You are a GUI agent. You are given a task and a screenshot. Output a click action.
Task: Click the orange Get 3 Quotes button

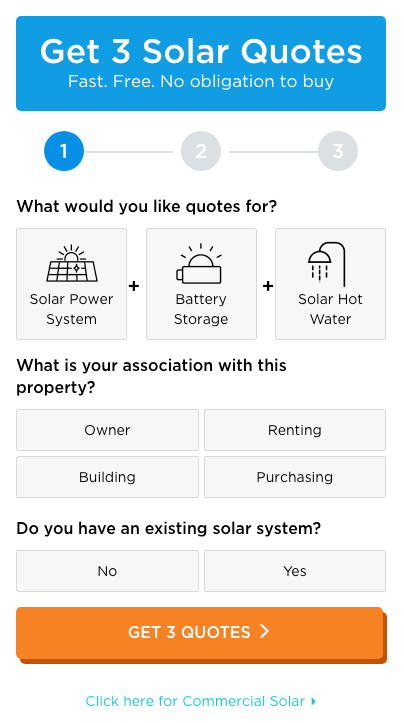point(201,634)
